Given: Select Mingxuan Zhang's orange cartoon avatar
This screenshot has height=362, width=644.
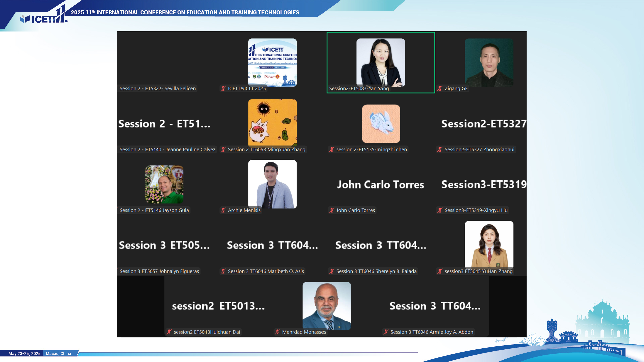Looking at the screenshot, I should (272, 123).
